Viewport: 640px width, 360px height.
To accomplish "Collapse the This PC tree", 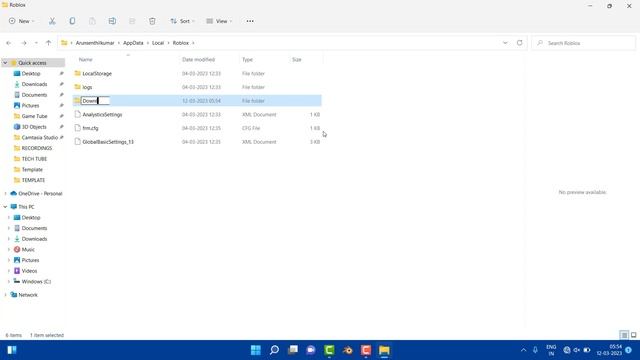I will tap(5, 207).
